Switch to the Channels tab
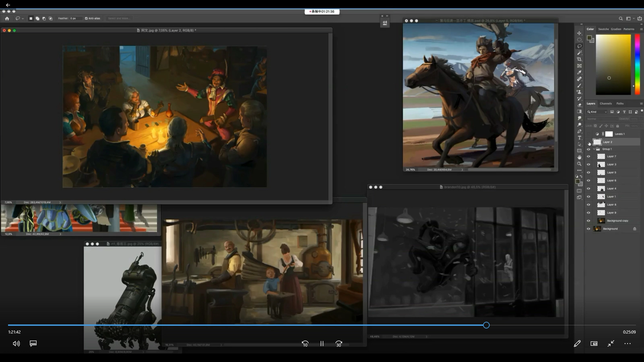The image size is (644, 362). [x=605, y=104]
